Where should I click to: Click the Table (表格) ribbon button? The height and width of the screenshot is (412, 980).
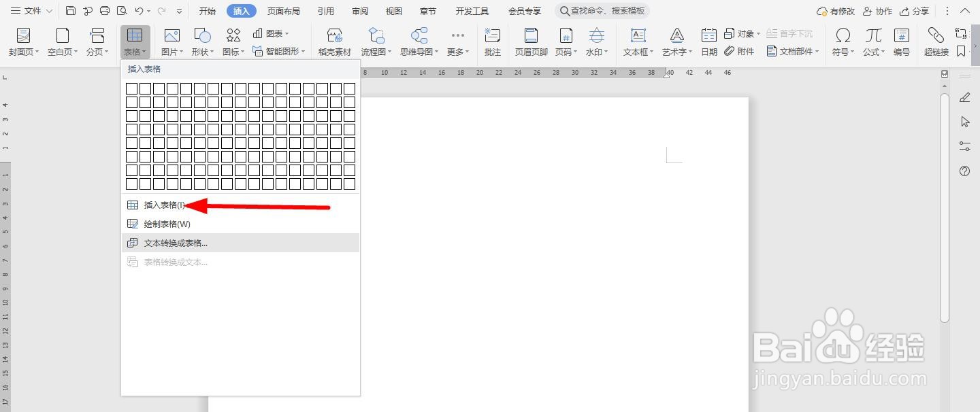[x=135, y=42]
